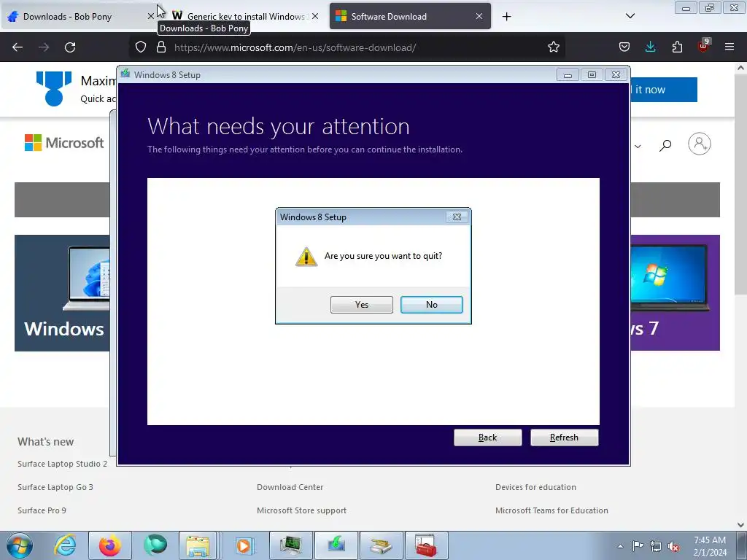The height and width of the screenshot is (560, 747).
Task: Show hidden system tray icons
Action: pyautogui.click(x=620, y=546)
